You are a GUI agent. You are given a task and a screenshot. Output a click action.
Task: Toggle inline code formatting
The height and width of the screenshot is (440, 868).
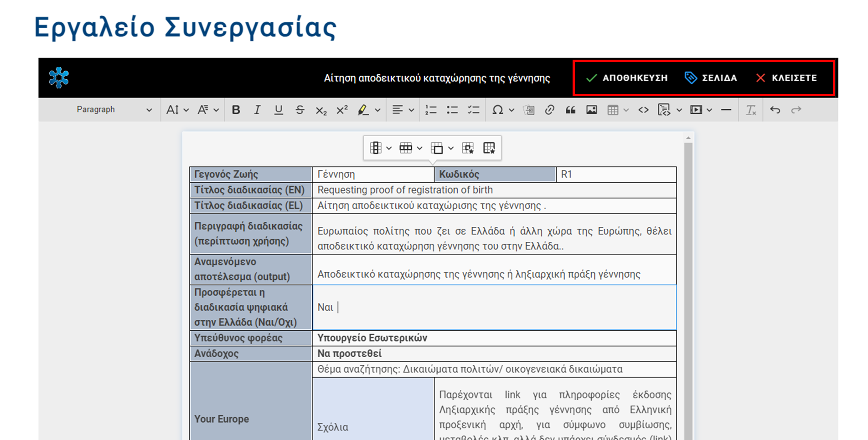pyautogui.click(x=643, y=110)
